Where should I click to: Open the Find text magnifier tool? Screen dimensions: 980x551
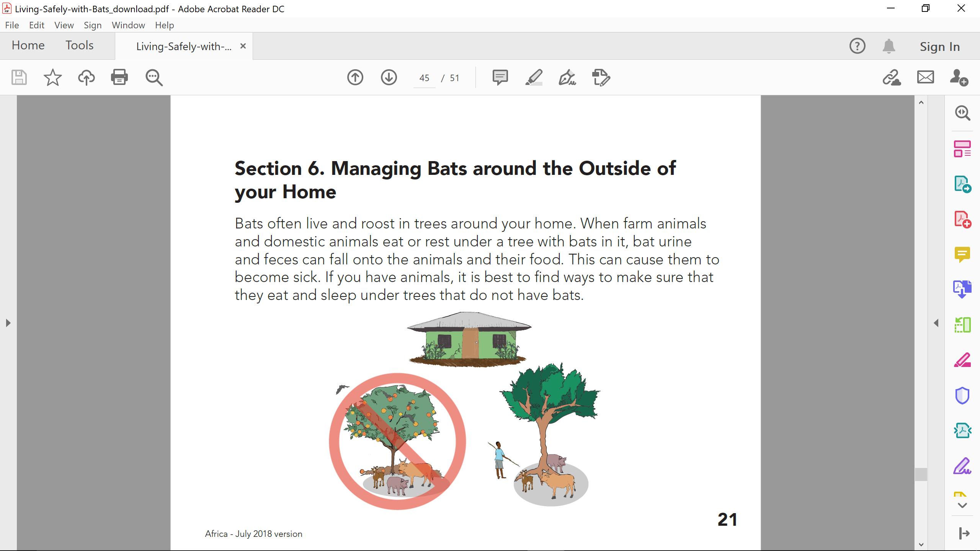[x=154, y=78]
